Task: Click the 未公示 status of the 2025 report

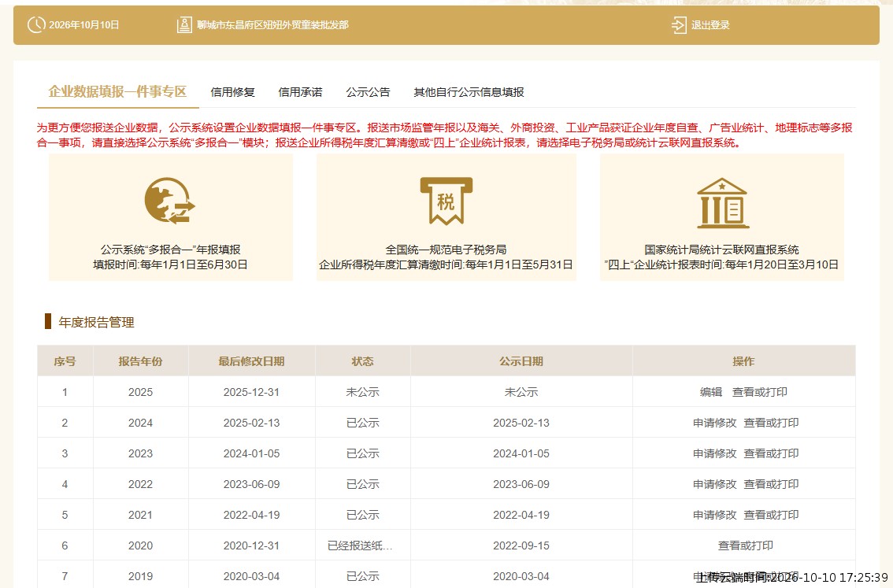Action: tap(362, 392)
